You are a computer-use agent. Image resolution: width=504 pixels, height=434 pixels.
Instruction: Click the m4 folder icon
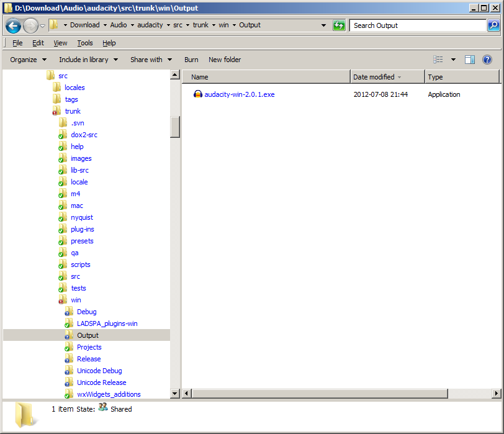[x=63, y=194]
